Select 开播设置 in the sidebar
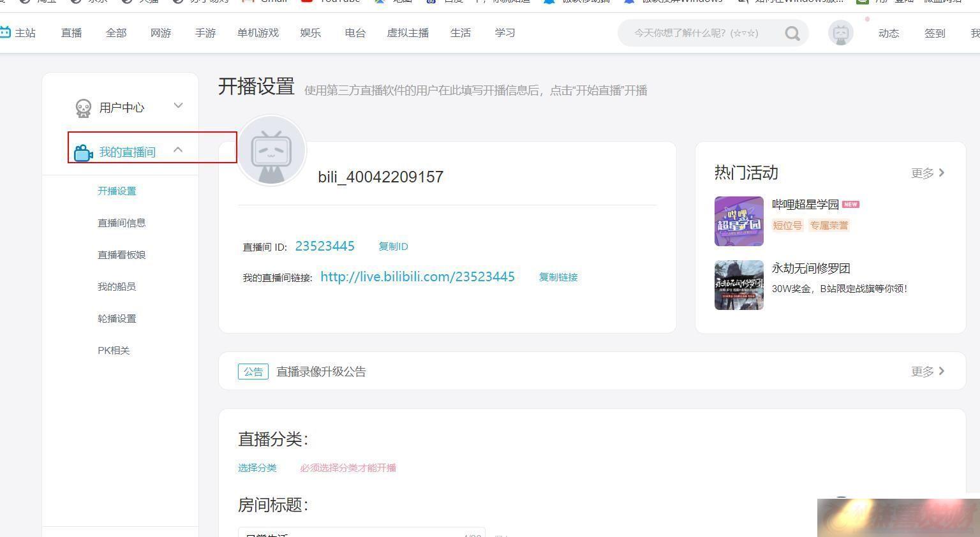Screen dimensions: 980x537 click(117, 191)
